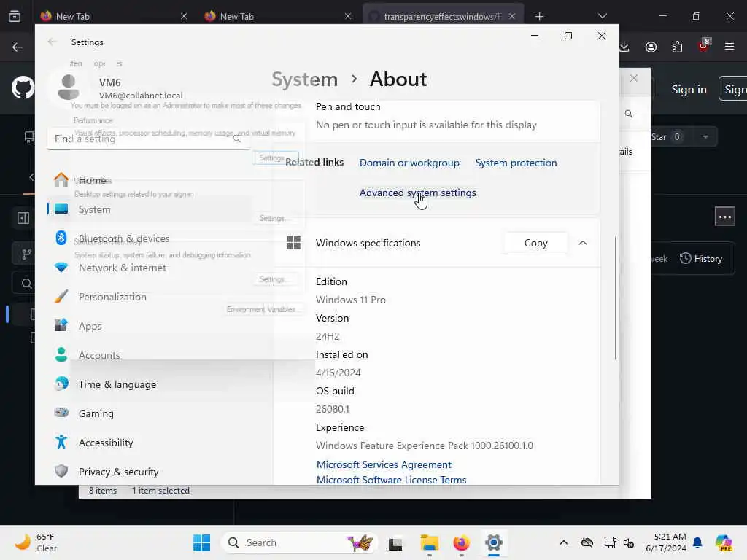This screenshot has height=560, width=747.
Task: Open Firefox from taskbar
Action: pyautogui.click(x=461, y=542)
